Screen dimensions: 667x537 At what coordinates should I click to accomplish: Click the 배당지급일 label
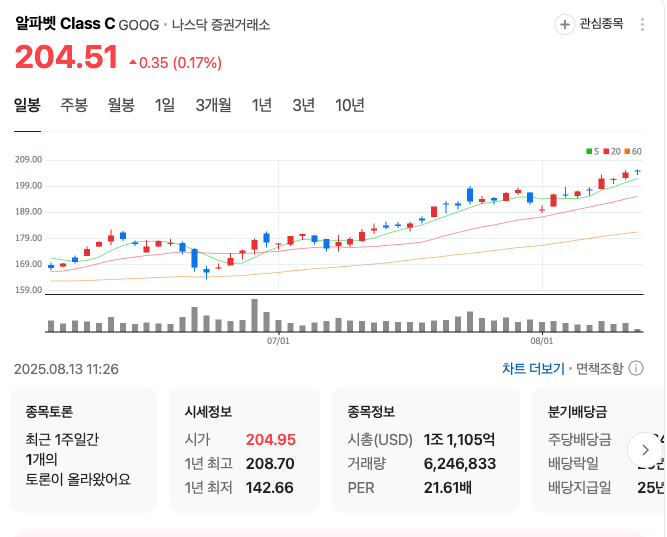(579, 488)
